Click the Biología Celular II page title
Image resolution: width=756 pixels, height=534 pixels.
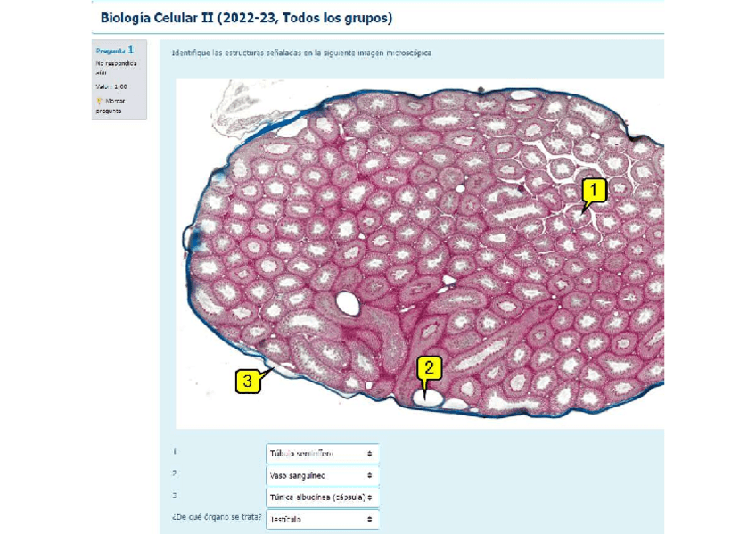[246, 18]
